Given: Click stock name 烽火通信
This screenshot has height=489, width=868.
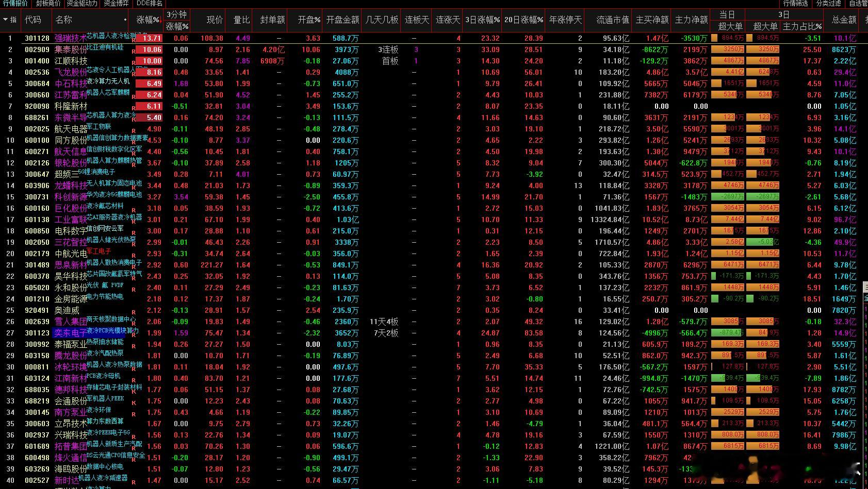Looking at the screenshot, I should [71, 458].
